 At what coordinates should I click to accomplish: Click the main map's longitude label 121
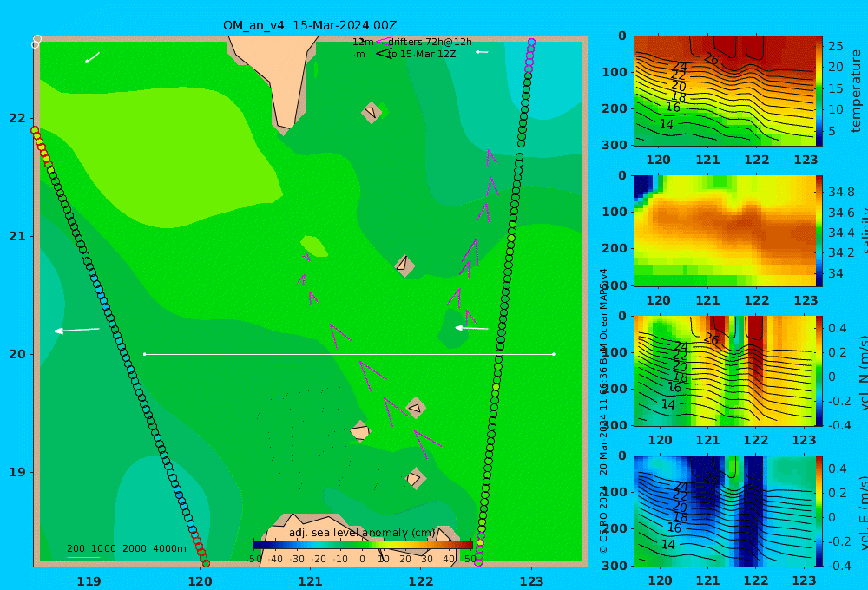(310, 581)
